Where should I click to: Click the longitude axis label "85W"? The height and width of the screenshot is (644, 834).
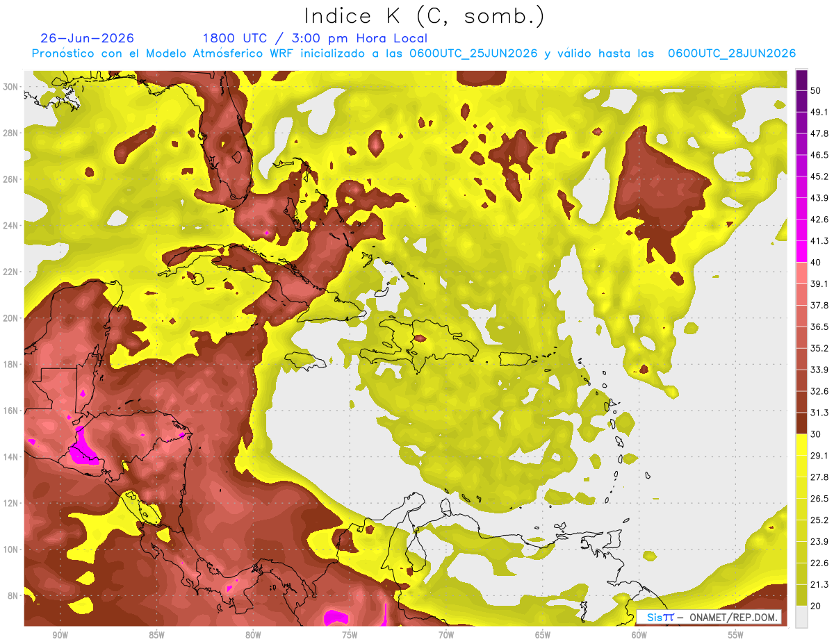(x=156, y=635)
